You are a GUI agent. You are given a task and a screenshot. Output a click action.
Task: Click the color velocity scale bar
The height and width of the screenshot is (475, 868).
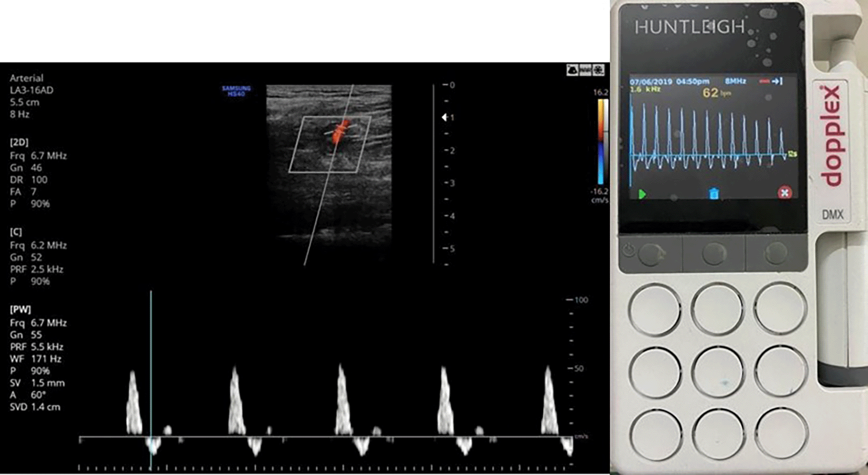click(x=600, y=142)
